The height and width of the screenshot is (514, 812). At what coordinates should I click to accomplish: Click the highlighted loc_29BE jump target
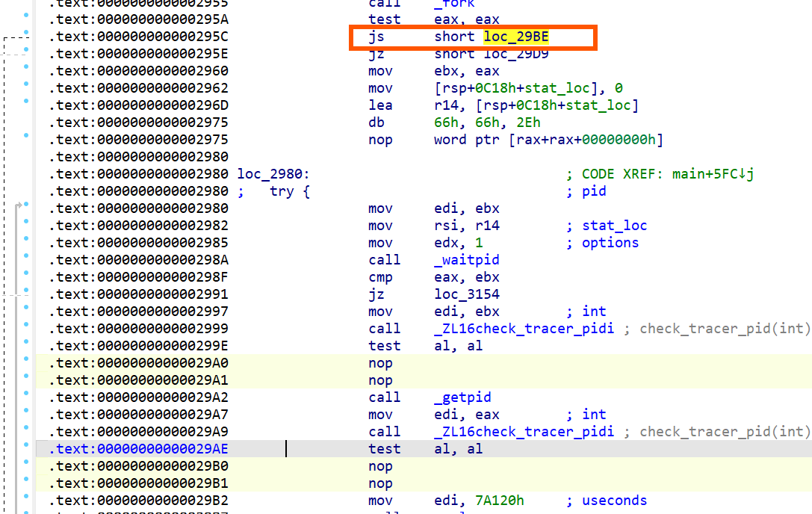pyautogui.click(x=517, y=37)
